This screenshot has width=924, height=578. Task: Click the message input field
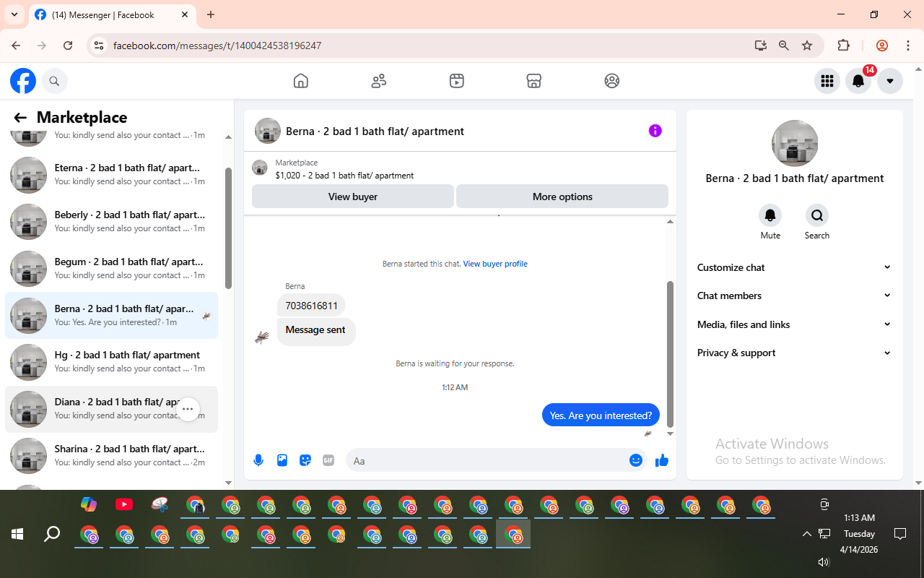coord(487,460)
